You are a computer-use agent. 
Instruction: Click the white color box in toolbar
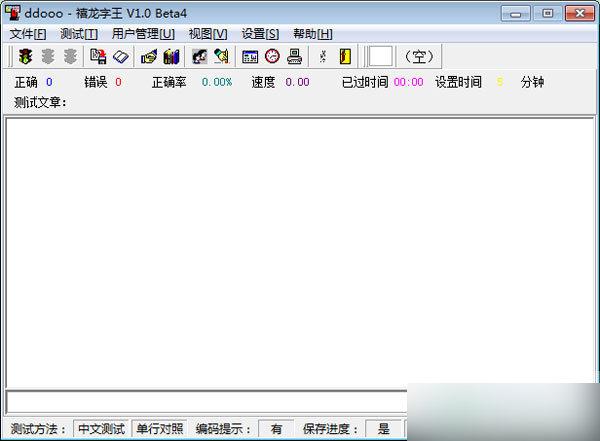381,57
